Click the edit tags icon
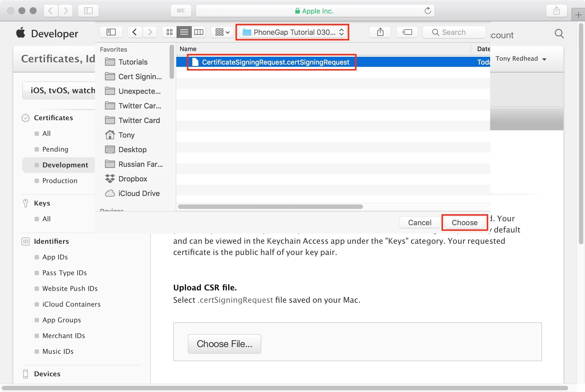This screenshot has width=585, height=392. click(407, 32)
